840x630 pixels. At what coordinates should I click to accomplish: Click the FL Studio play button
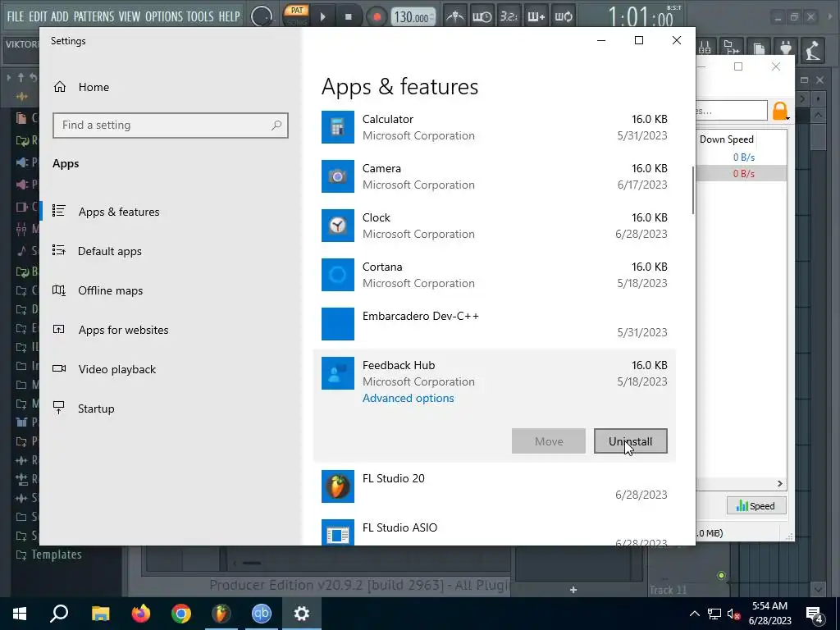tap(322, 16)
